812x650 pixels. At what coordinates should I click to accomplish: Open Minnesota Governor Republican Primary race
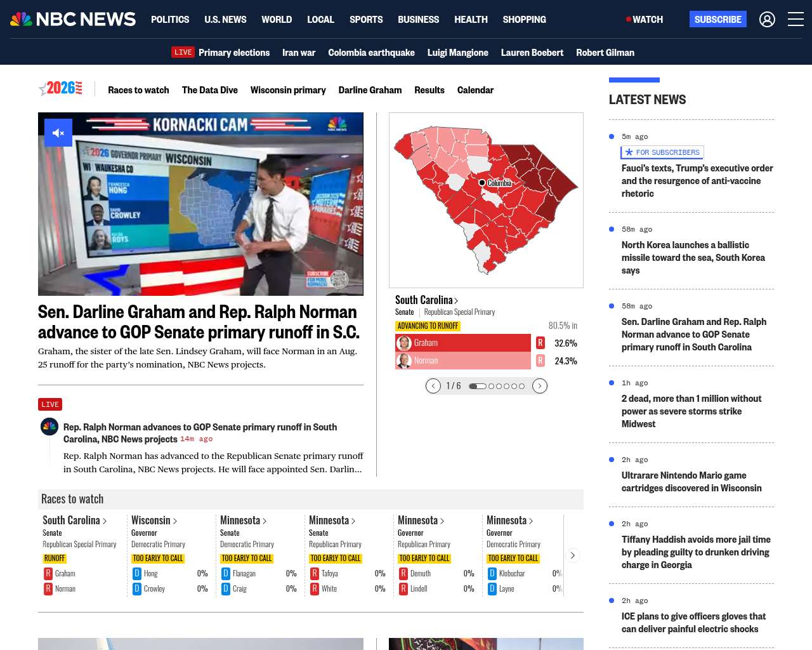tap(421, 521)
